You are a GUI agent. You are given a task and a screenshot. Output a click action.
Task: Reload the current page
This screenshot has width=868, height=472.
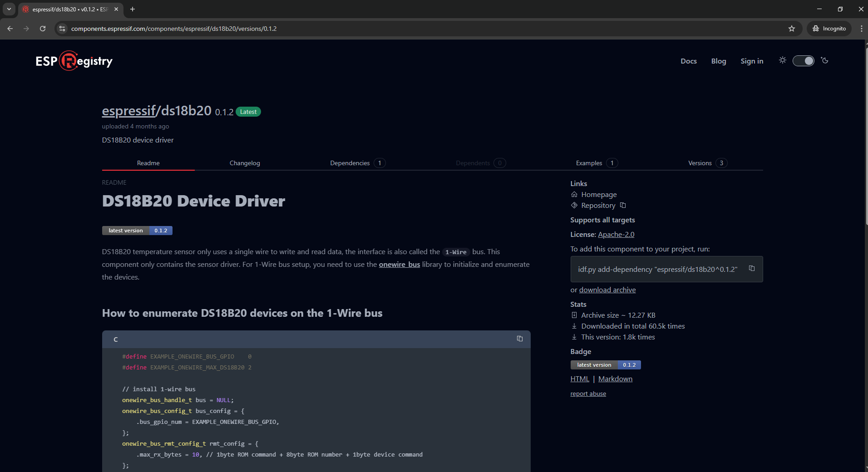tap(43, 29)
